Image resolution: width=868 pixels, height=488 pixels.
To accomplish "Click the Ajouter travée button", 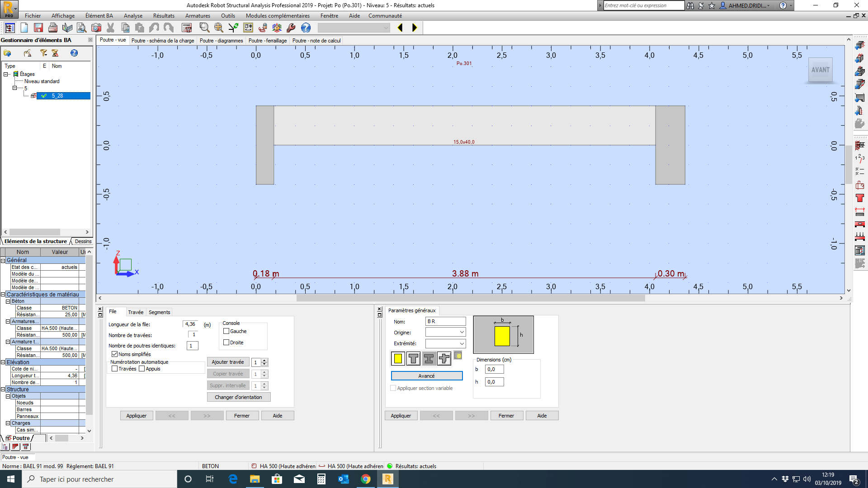I will tap(228, 362).
